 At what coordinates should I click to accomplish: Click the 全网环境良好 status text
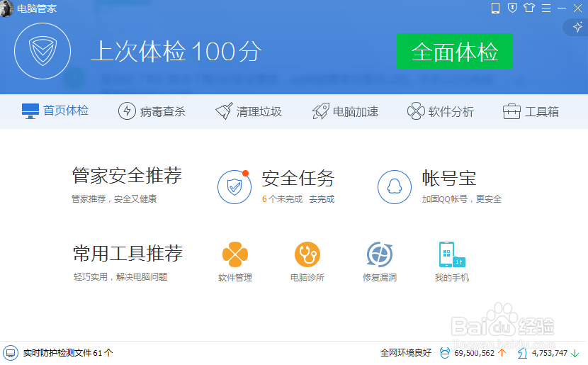tap(406, 353)
